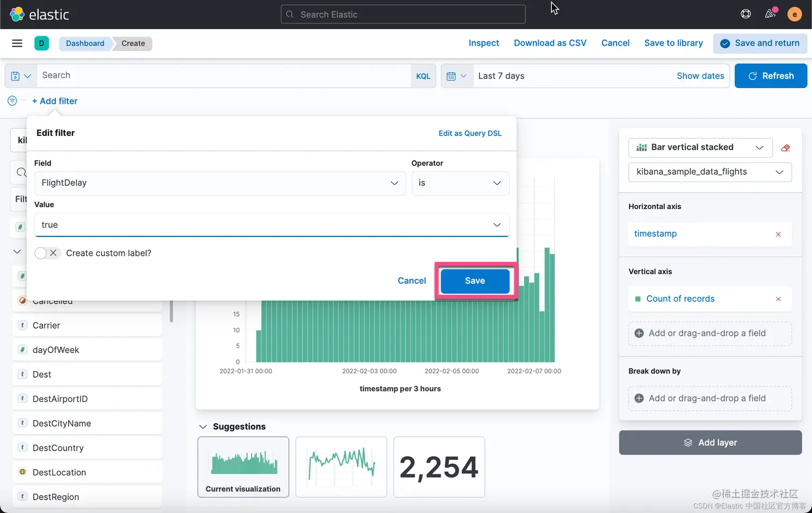Viewport: 812px width, 513px height.
Task: Open the newsfeed notifications icon
Action: [x=770, y=14]
